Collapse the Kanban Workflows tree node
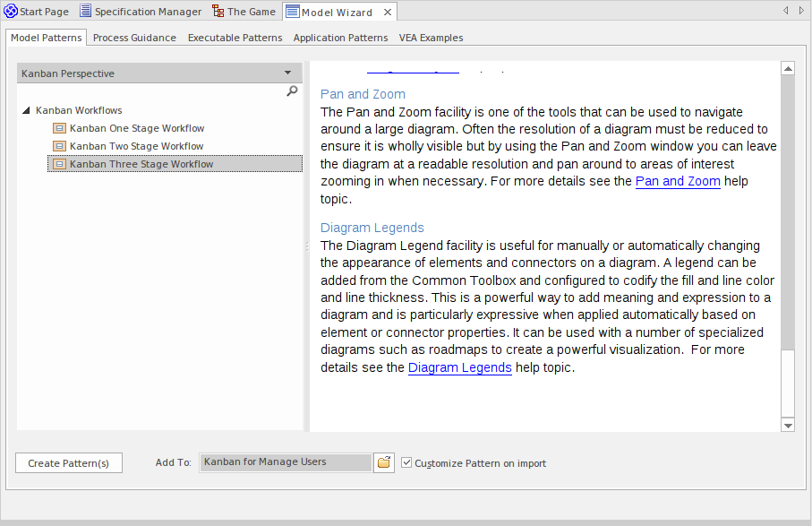812x526 pixels. (x=25, y=110)
